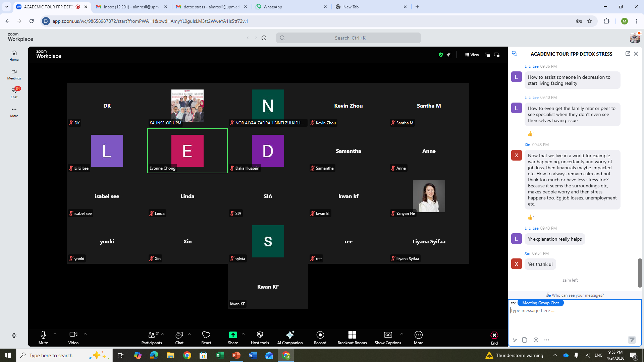Select Evonne Chong video tile

click(187, 150)
